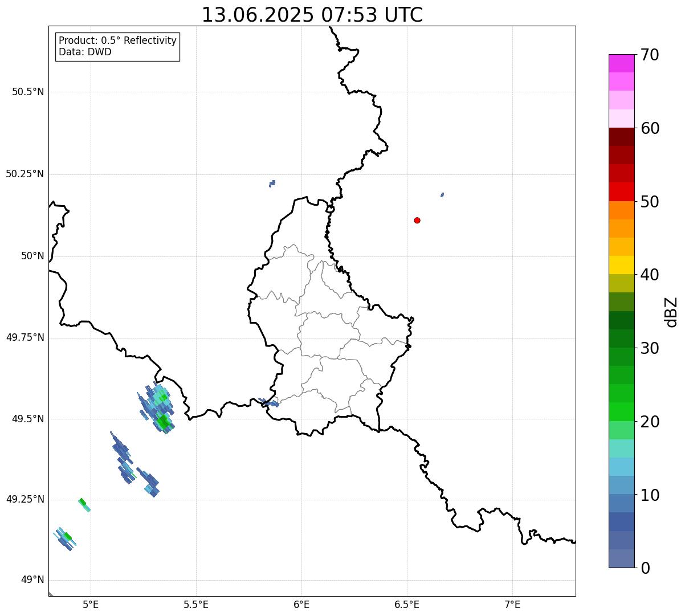Viewport: 685px width, 616px height.
Task: Click the tiny blue echo northeast of the red dot
Action: coord(442,195)
